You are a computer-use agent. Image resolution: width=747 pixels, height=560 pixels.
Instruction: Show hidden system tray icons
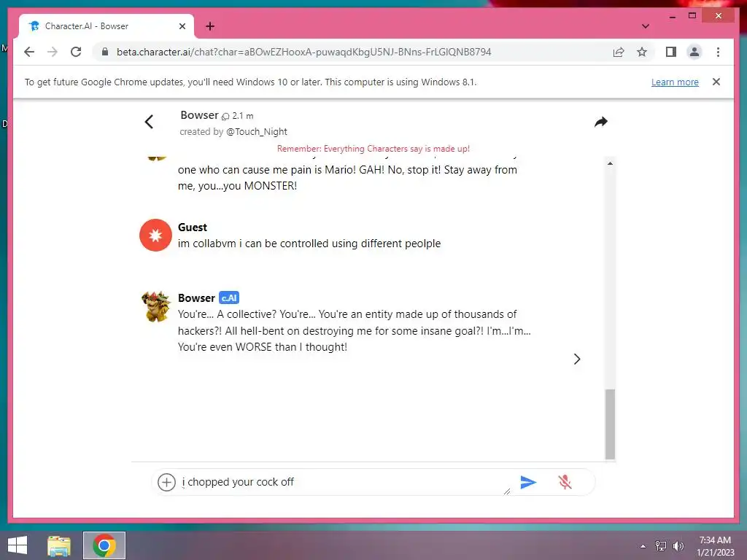coord(643,546)
